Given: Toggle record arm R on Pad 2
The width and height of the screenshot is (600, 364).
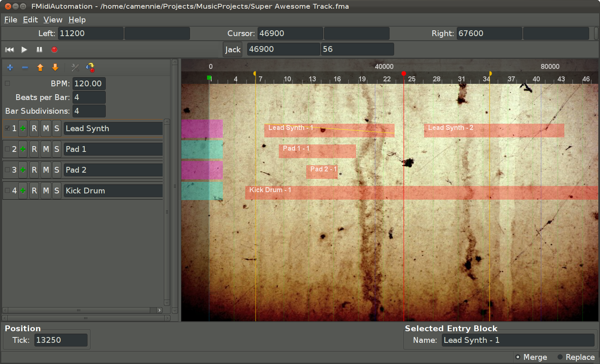Looking at the screenshot, I should [34, 170].
